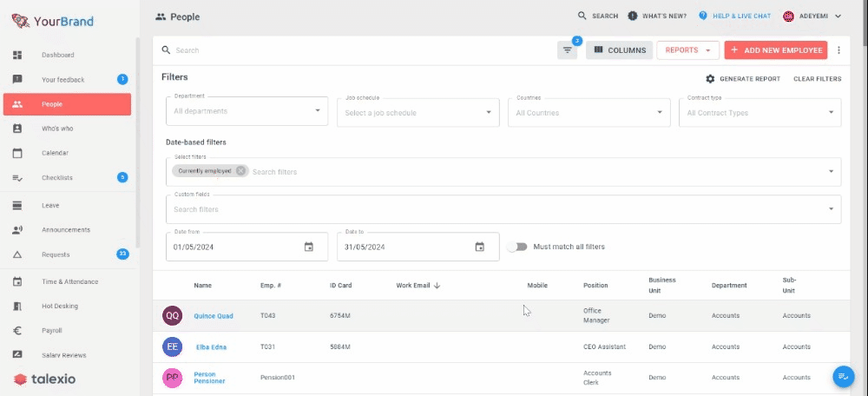Click the Adeyemi user avatar
Image resolution: width=868 pixels, height=396 pixels.
[x=788, y=16]
